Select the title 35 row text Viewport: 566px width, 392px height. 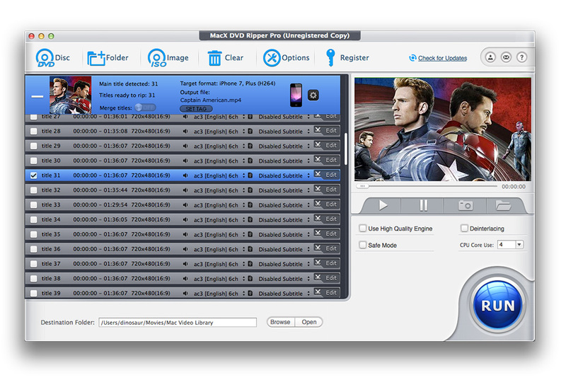tap(51, 234)
